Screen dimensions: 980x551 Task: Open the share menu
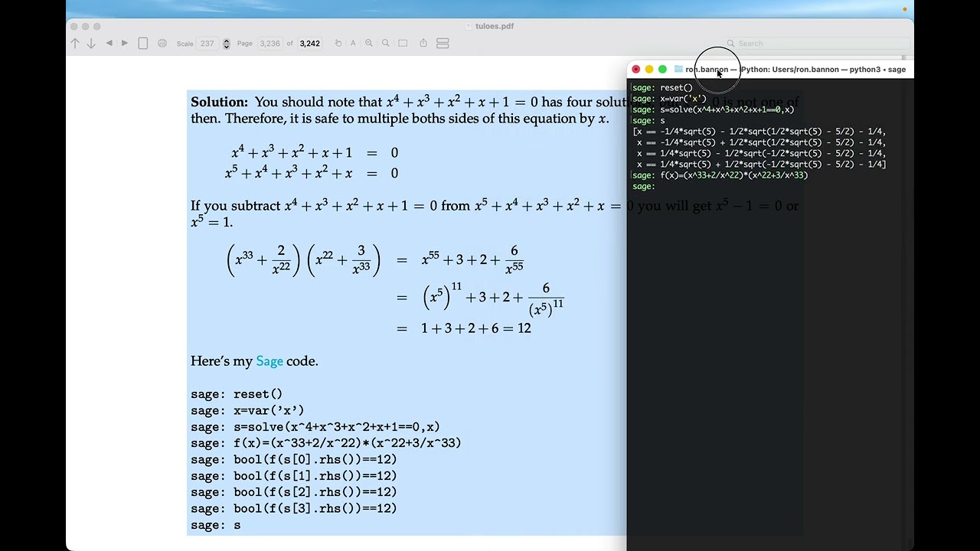click(423, 44)
